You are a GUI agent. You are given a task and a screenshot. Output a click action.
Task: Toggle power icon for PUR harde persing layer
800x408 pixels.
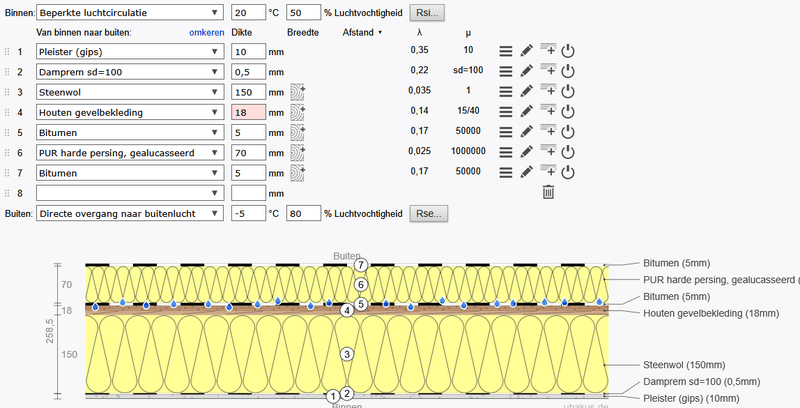click(568, 152)
